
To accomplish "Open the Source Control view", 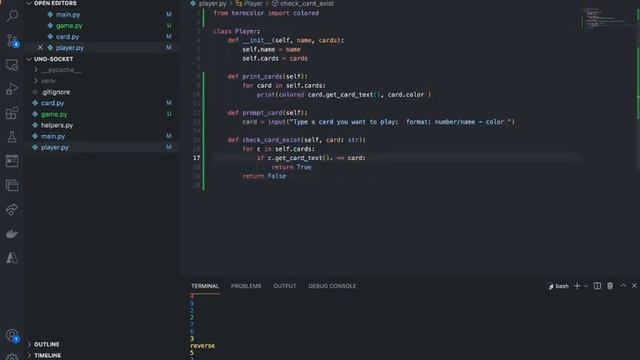I will [12, 40].
